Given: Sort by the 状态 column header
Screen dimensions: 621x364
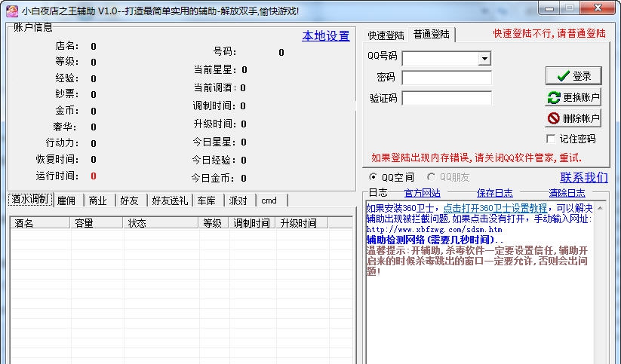Looking at the screenshot, I should click(161, 223).
